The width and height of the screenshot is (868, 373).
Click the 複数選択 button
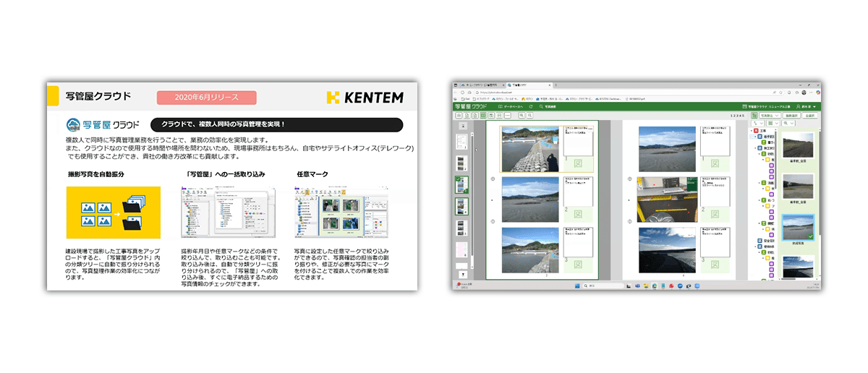point(791,116)
